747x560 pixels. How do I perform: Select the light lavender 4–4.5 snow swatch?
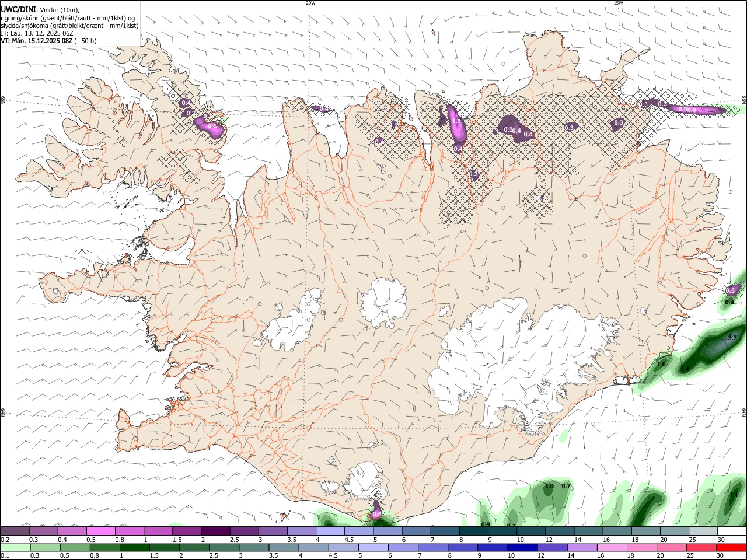[x=330, y=531]
